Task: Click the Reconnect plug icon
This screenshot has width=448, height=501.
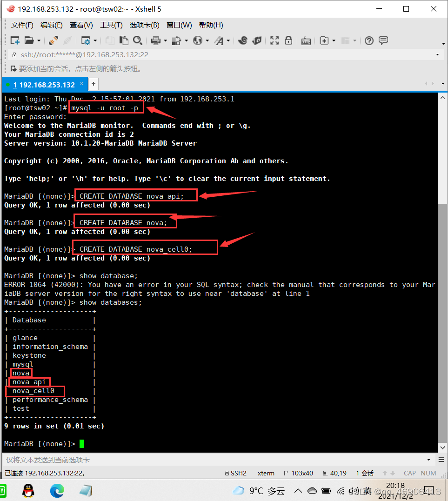Action: click(53, 40)
